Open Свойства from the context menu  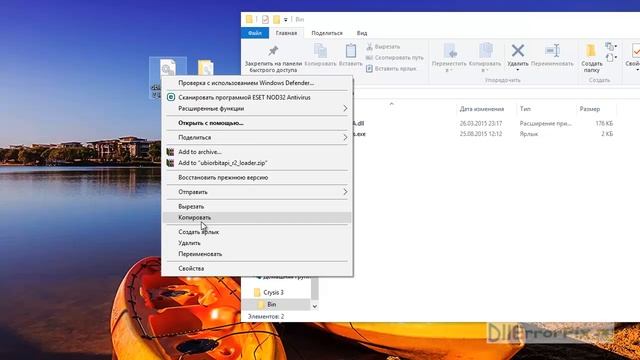[x=257, y=268]
